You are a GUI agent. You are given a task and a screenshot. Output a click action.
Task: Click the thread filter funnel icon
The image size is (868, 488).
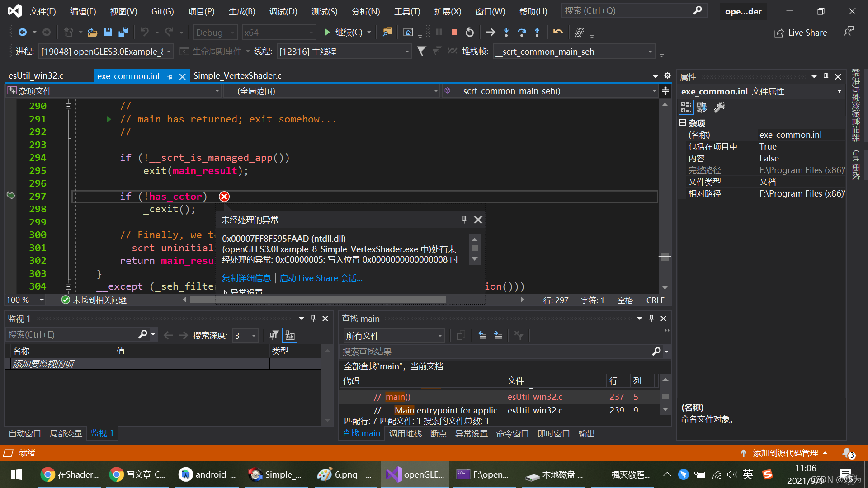coord(421,52)
